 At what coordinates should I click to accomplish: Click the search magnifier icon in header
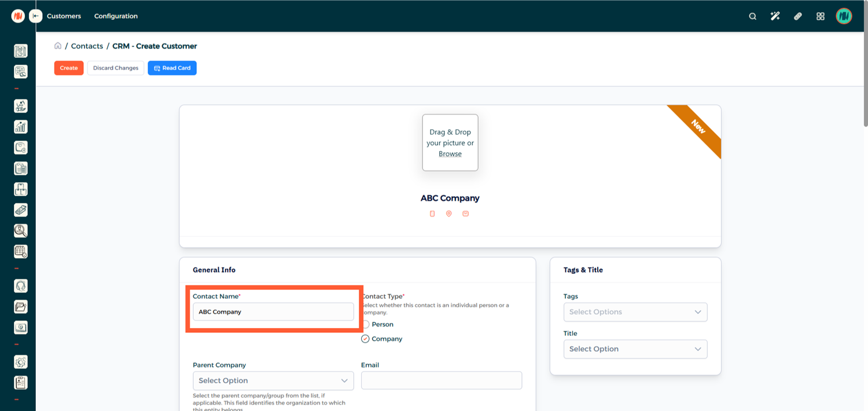tap(752, 16)
